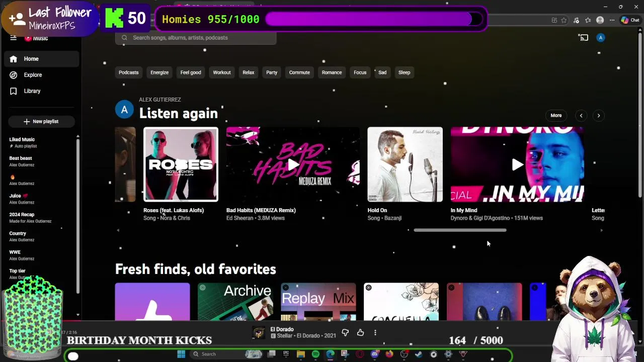
Task: Open the account avatar A menu
Action: 600,38
